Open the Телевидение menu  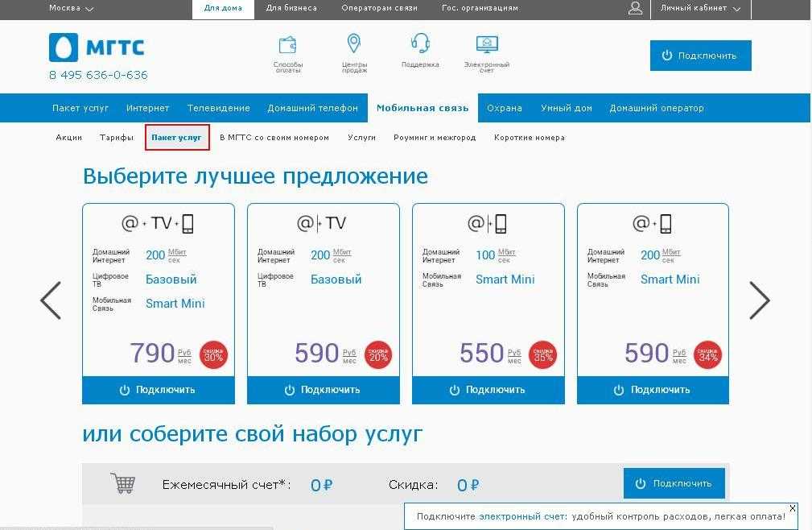[219, 108]
